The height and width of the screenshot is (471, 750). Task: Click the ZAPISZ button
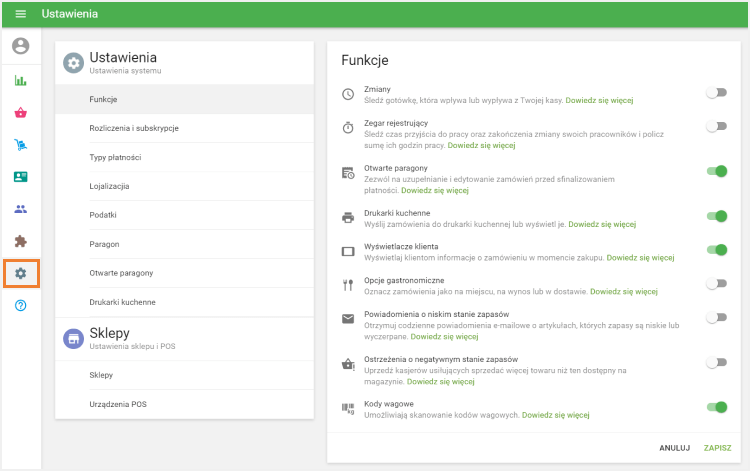[717, 448]
